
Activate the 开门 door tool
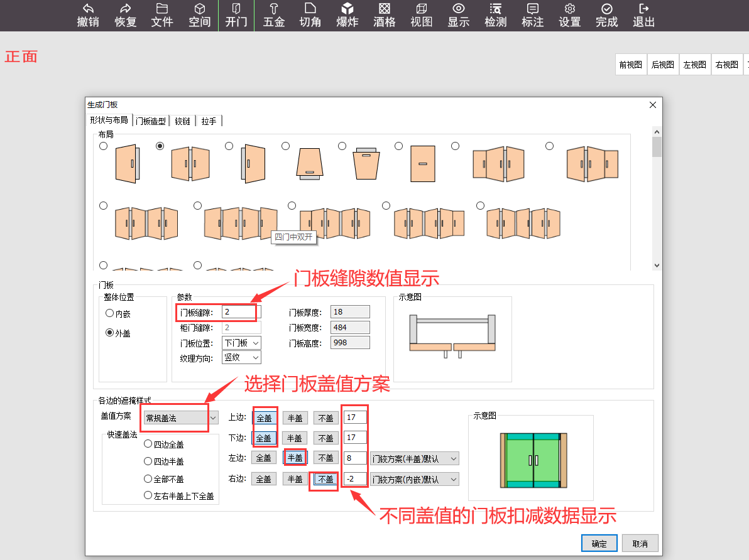[236, 15]
